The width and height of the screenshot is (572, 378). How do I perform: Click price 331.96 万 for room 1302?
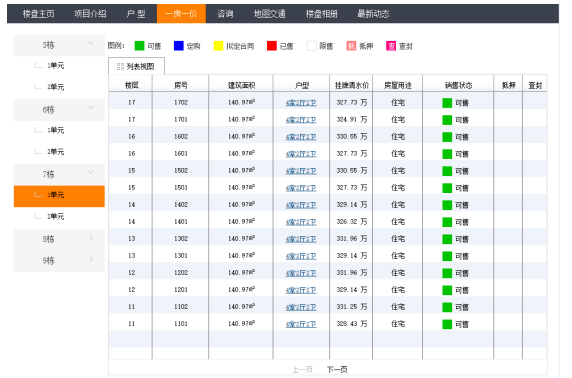pos(352,239)
